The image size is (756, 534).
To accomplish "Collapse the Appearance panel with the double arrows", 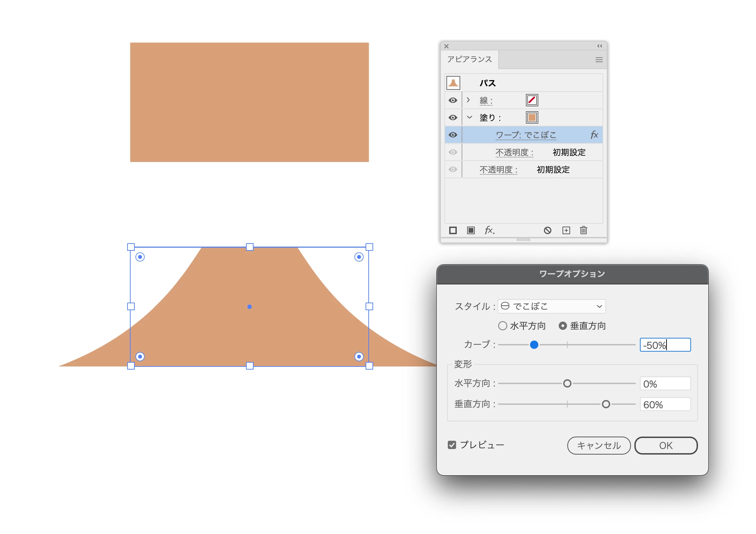I will [x=599, y=46].
